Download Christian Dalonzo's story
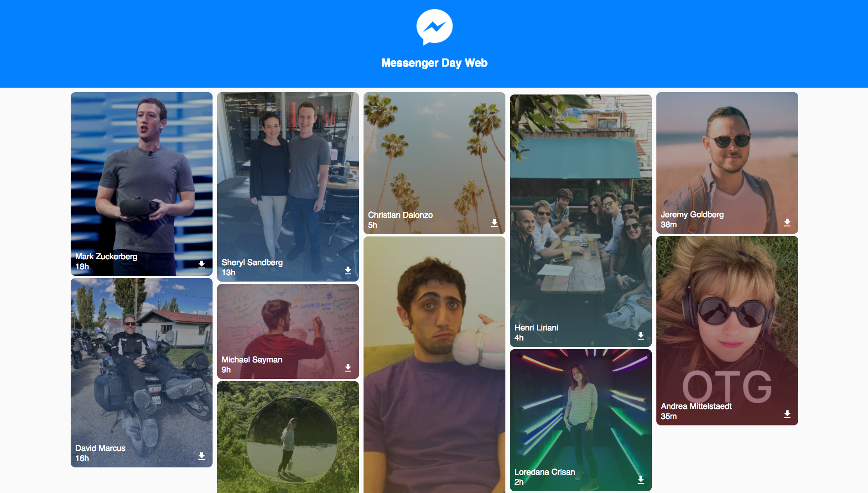868x493 pixels. pos(494,223)
